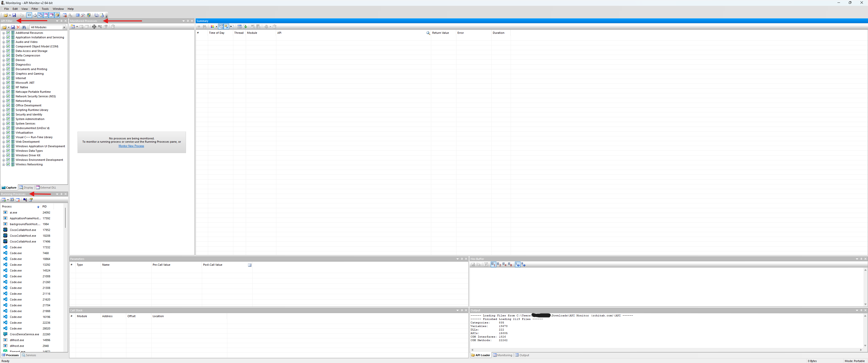The image size is (868, 363).
Task: Click the green arrow auto-scroll icon
Action: (x=245, y=27)
